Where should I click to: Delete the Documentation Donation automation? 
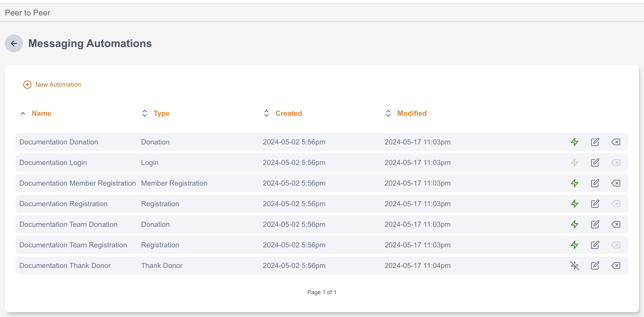pyautogui.click(x=616, y=142)
